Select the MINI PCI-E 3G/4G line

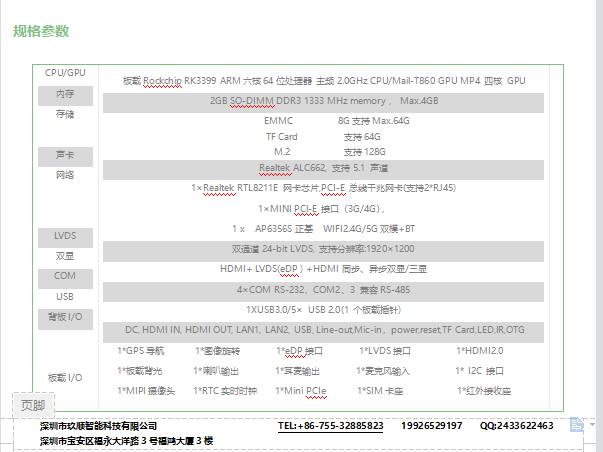(x=321, y=209)
